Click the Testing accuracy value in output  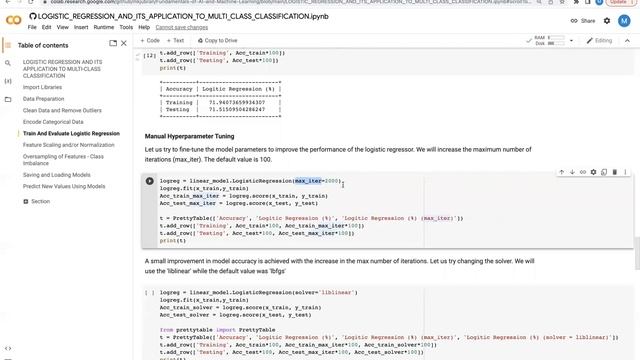coord(237,109)
